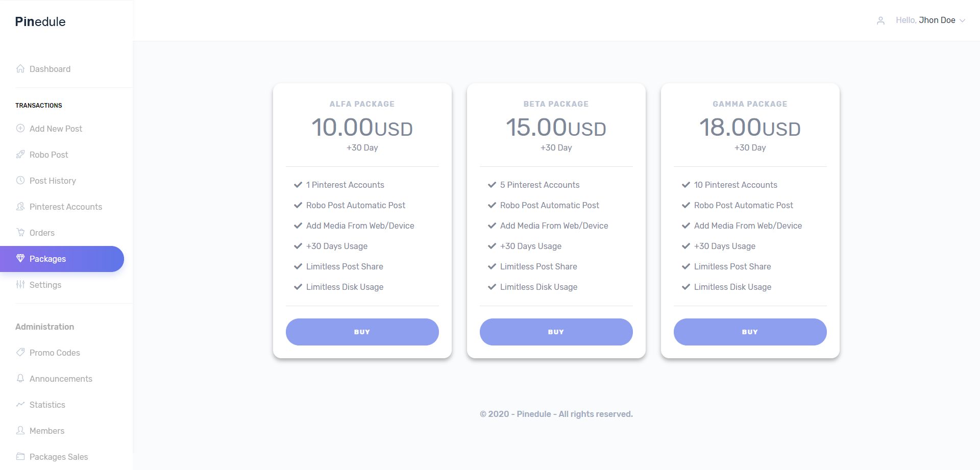Viewport: 980px width, 470px height.
Task: Click the Dashboard home icon
Action: (x=20, y=69)
